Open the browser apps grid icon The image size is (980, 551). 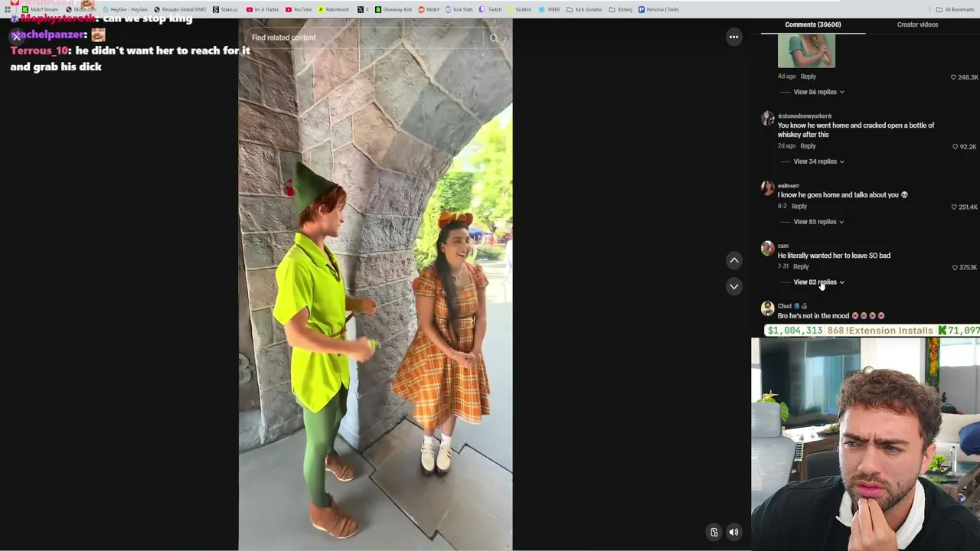[x=8, y=9]
